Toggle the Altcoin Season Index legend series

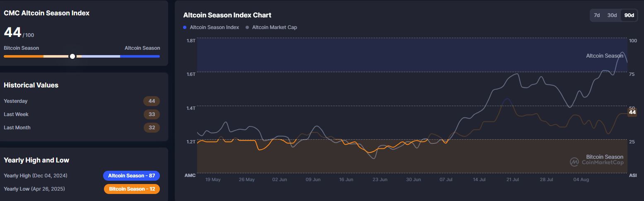click(x=211, y=27)
